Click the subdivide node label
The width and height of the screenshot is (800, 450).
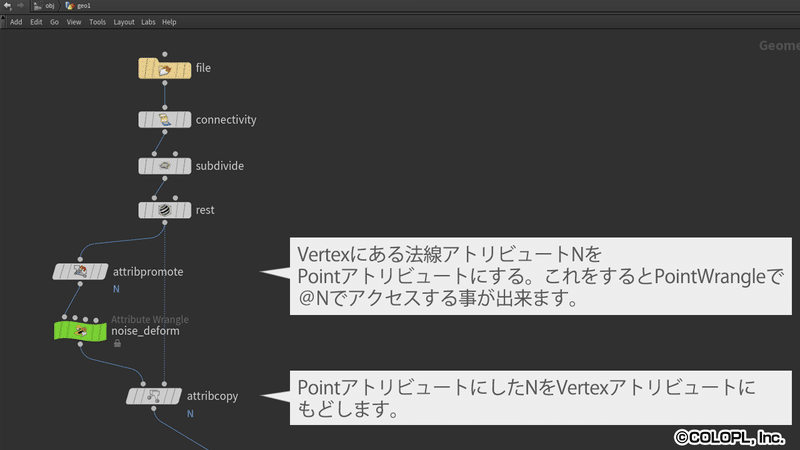pyautogui.click(x=220, y=166)
